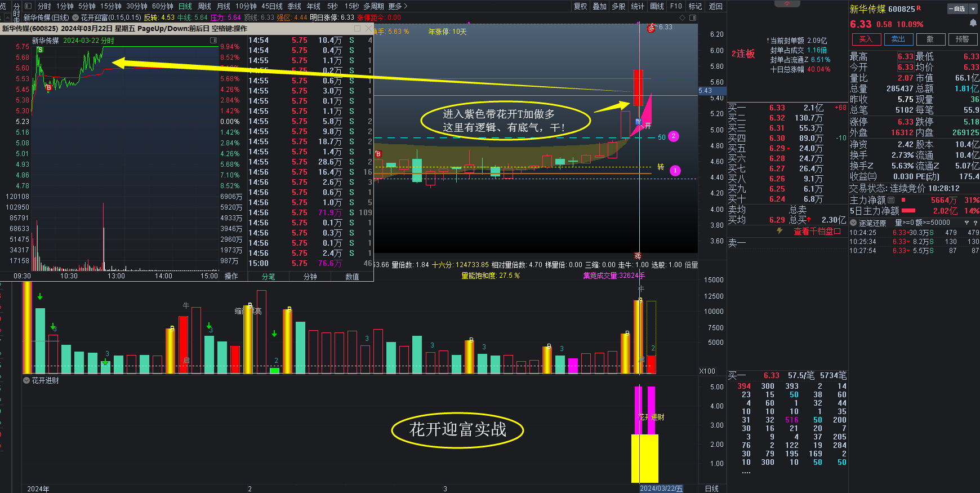
Task: Open the F10 company info
Action: point(676,6)
